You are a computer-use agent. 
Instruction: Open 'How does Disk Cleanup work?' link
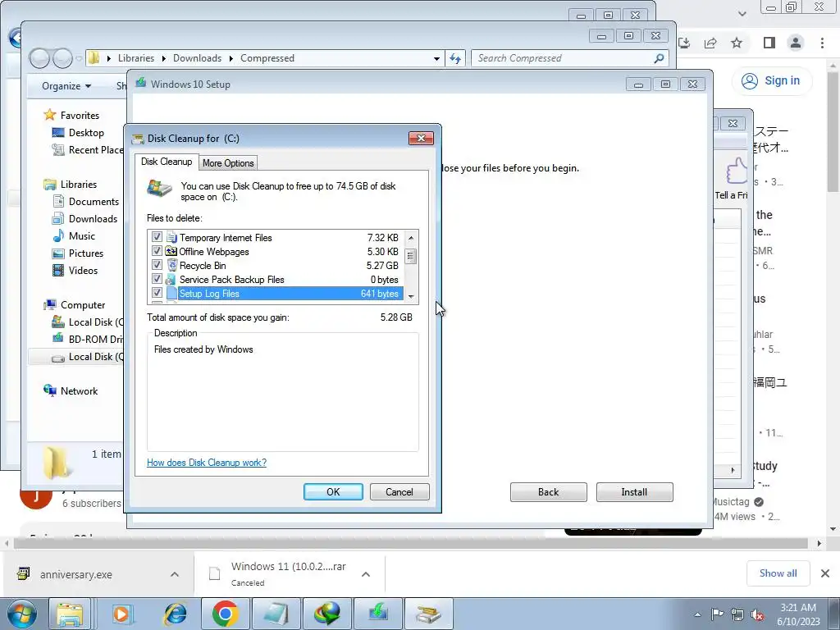pos(206,463)
